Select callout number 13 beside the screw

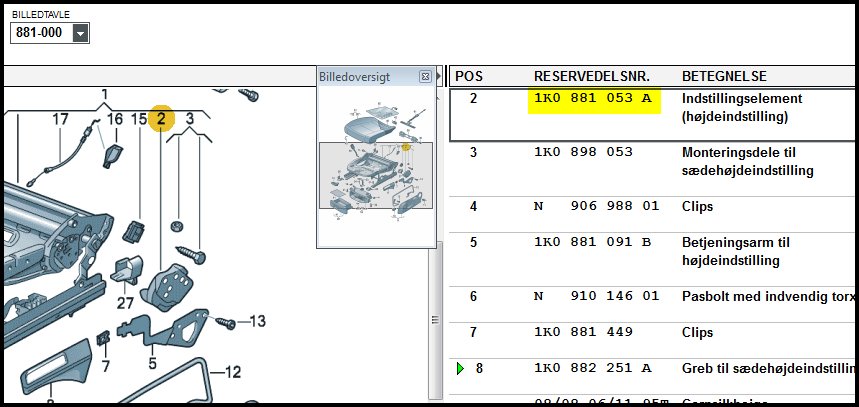tap(257, 321)
